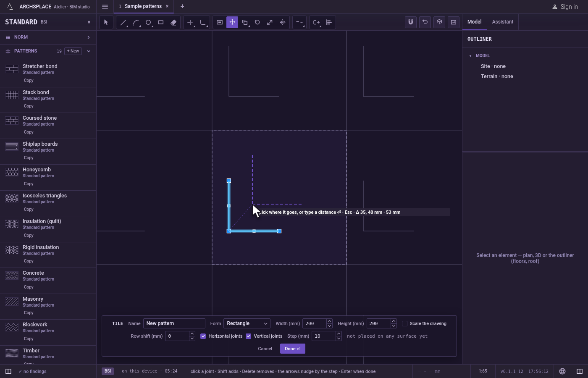Uncheck Vertical joints

click(249, 336)
